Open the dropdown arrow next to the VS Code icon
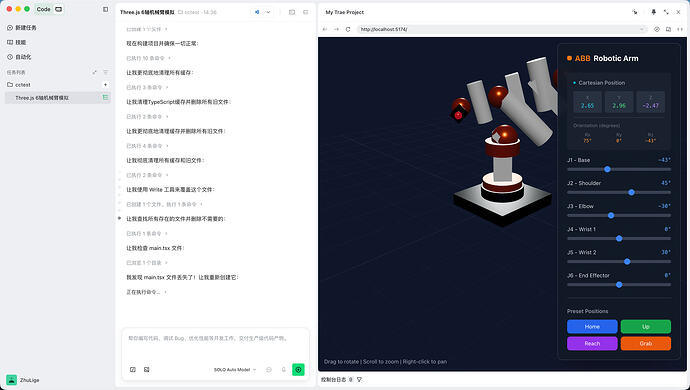The width and height of the screenshot is (690, 390). point(268,12)
